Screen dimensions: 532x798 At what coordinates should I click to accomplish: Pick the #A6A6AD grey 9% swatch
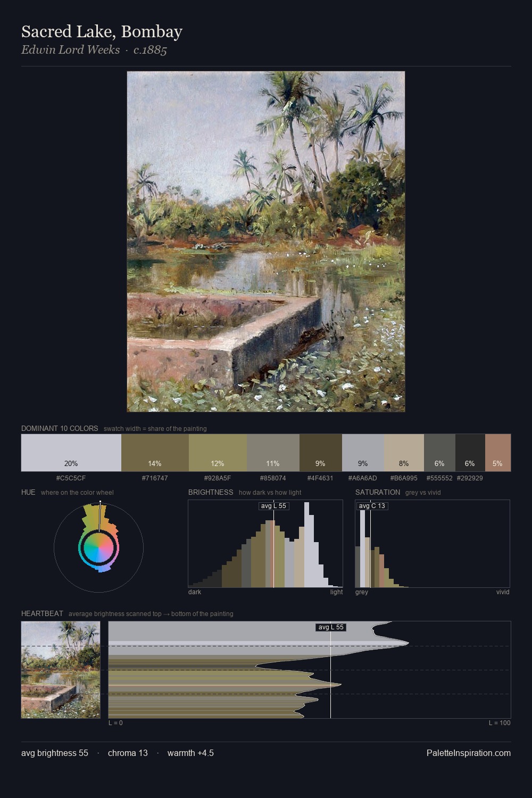[363, 453]
